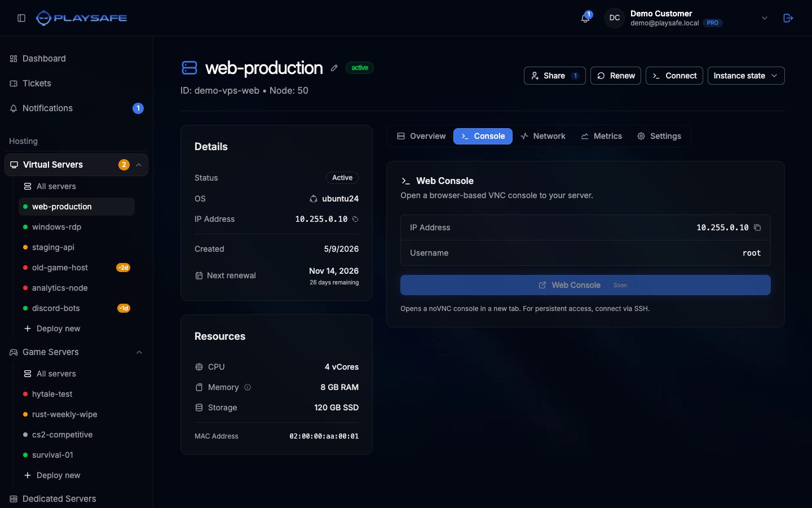812x508 pixels.
Task: Open the Network tab
Action: [x=542, y=136]
